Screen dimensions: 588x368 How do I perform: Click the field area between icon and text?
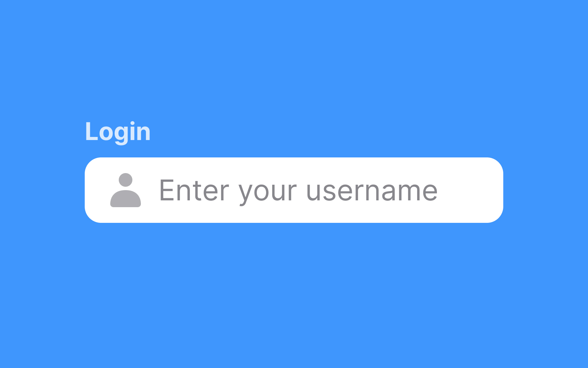click(x=150, y=190)
